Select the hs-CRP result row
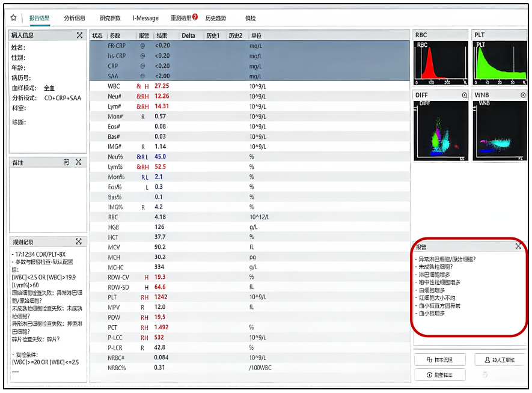This screenshot has height=393, width=532. [249, 56]
